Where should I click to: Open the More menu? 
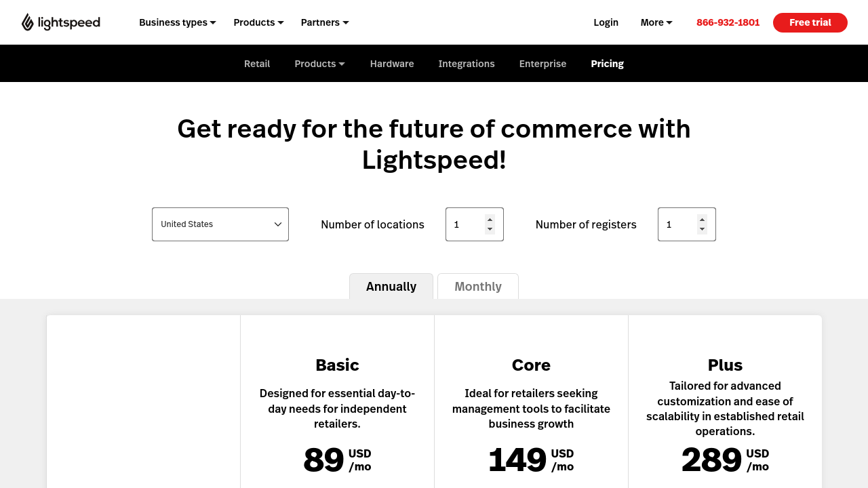point(656,22)
